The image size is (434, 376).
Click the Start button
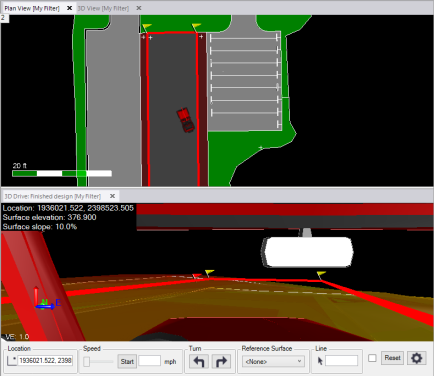click(127, 362)
